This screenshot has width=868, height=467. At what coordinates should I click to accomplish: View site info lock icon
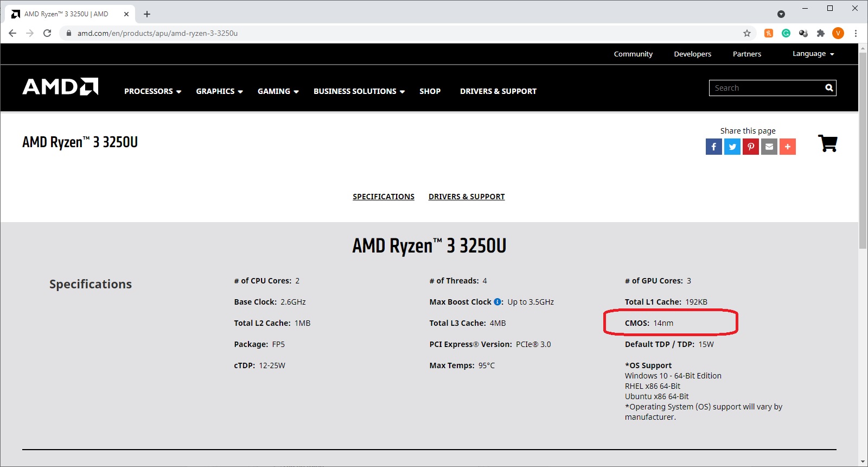coord(68,33)
